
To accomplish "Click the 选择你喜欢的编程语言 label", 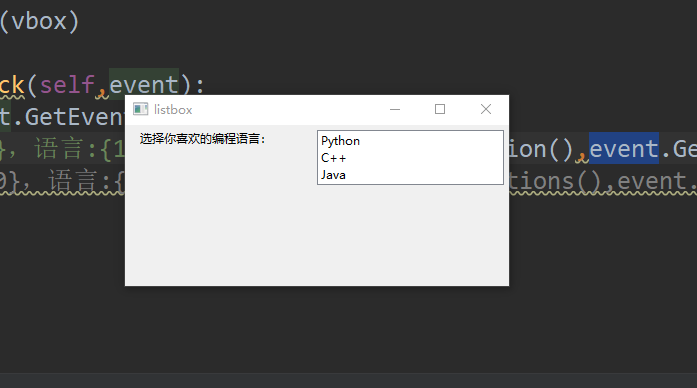I will (202, 139).
